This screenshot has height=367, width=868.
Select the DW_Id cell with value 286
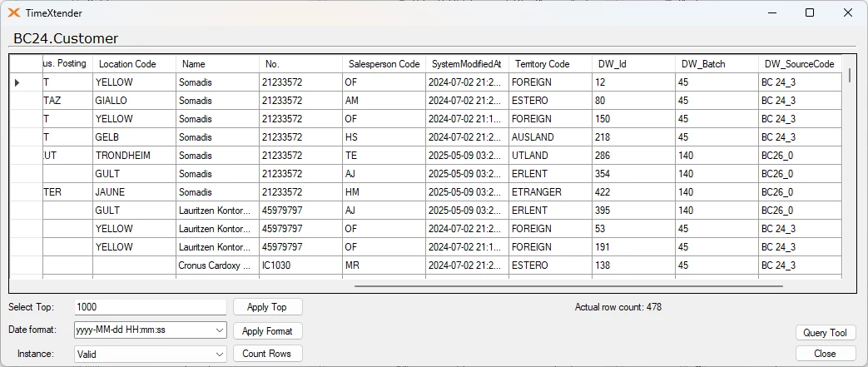pos(634,156)
